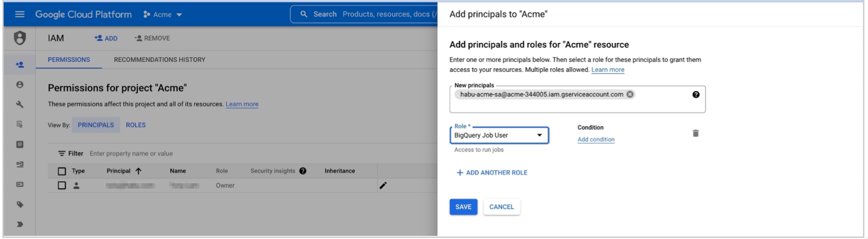Select the Roles view tab
Viewport: 868px width, 239px height.
point(136,125)
